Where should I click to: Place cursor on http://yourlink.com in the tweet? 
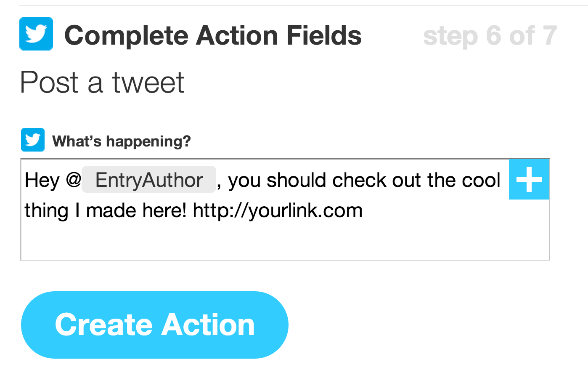tap(278, 211)
